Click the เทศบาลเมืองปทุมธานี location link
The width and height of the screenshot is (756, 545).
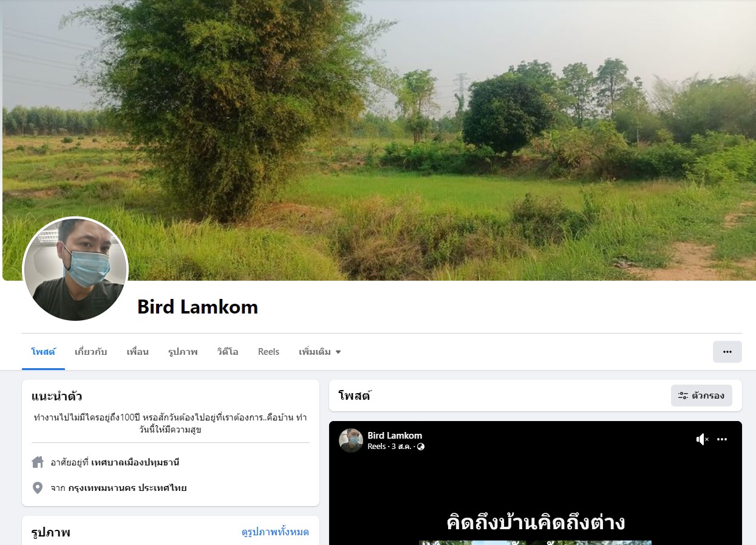(x=135, y=462)
